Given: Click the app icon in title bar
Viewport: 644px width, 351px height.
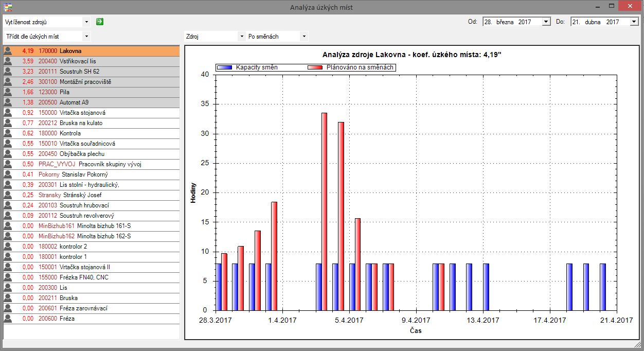Looking at the screenshot, I should (x=8, y=7).
